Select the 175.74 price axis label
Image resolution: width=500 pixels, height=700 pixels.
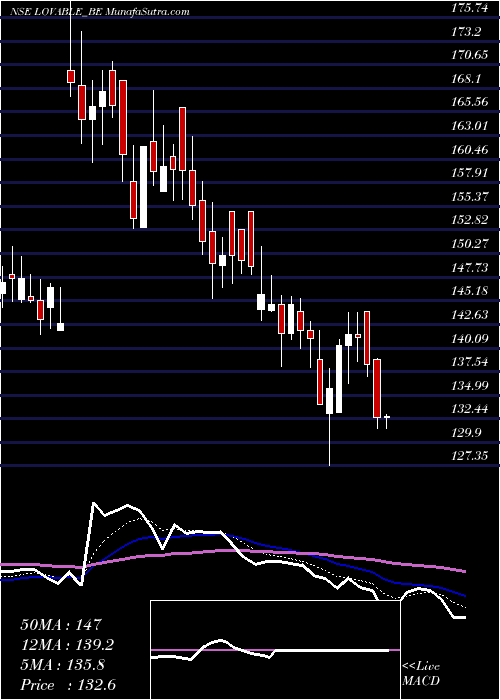468,8
